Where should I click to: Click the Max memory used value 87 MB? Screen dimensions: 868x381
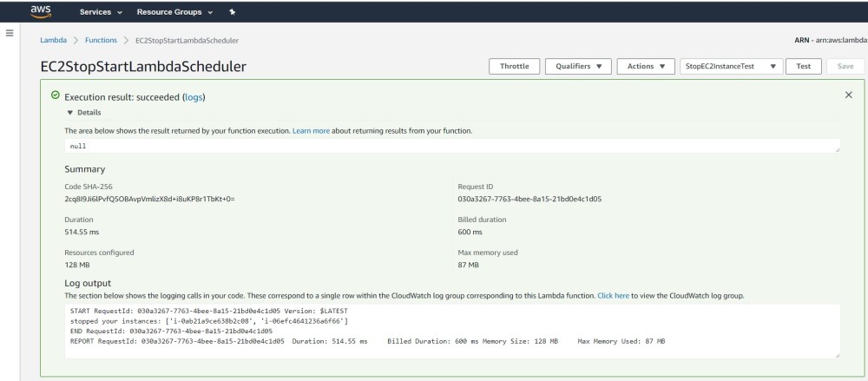tap(469, 266)
